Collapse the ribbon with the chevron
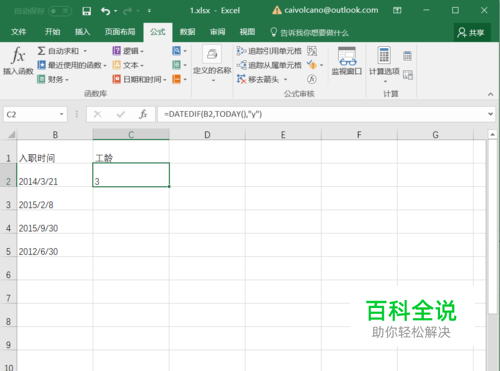Viewport: 500px width, 371px height. click(490, 94)
